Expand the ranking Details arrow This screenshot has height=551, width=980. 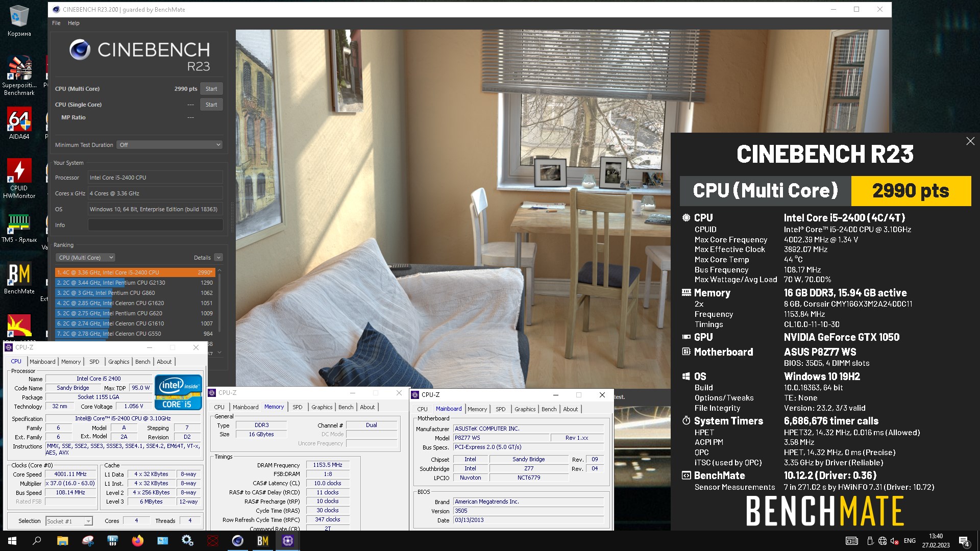pos(218,258)
